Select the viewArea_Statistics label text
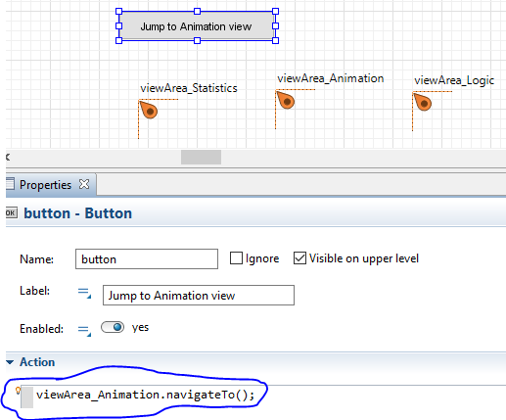 coord(189,88)
